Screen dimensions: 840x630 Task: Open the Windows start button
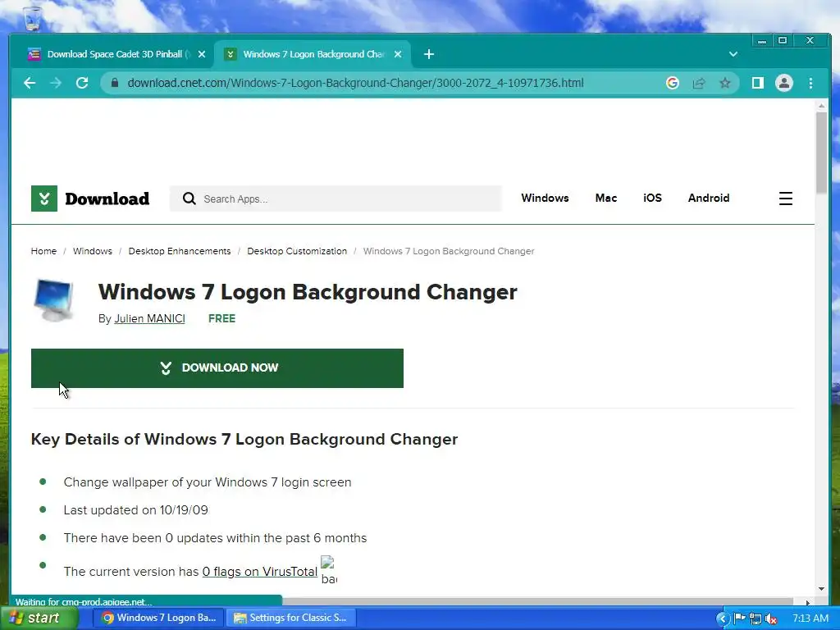(39, 619)
